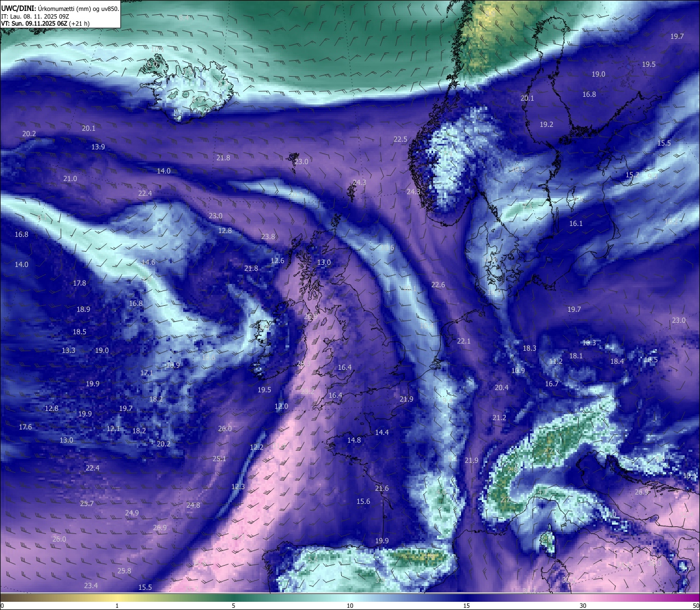Click the map value 22.5 near Norway
The image size is (700, 610).
[400, 139]
